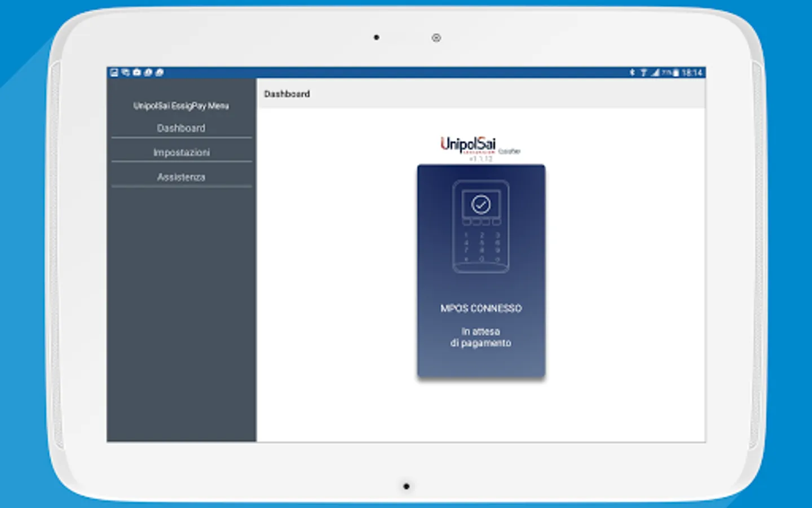Viewport: 812px width, 508px height.
Task: Tap the 18:14 clock in status bar
Action: pyautogui.click(x=692, y=72)
